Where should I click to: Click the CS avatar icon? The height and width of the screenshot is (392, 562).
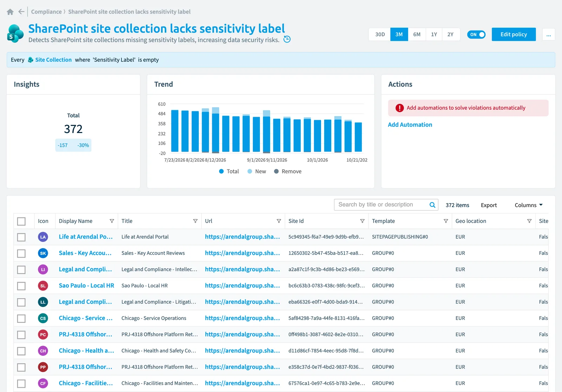43,318
